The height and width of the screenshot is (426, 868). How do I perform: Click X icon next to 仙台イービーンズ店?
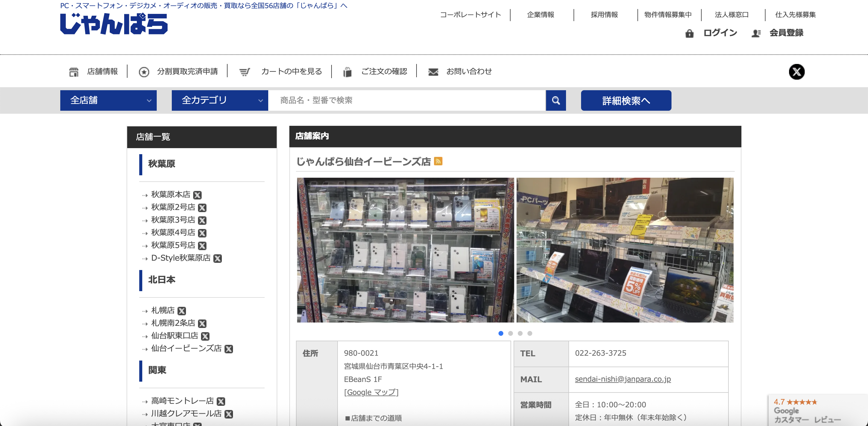(x=229, y=349)
